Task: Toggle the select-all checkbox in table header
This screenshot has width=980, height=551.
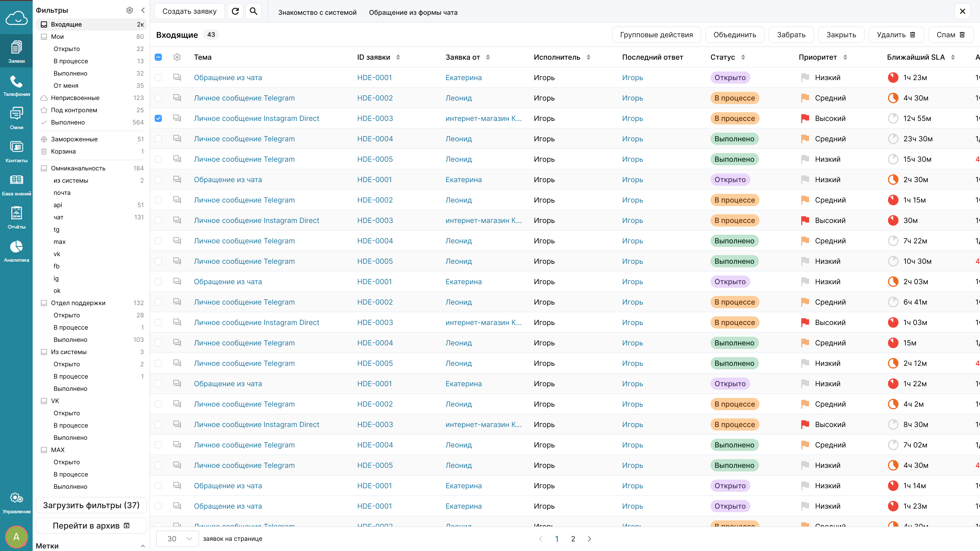Action: [x=158, y=57]
